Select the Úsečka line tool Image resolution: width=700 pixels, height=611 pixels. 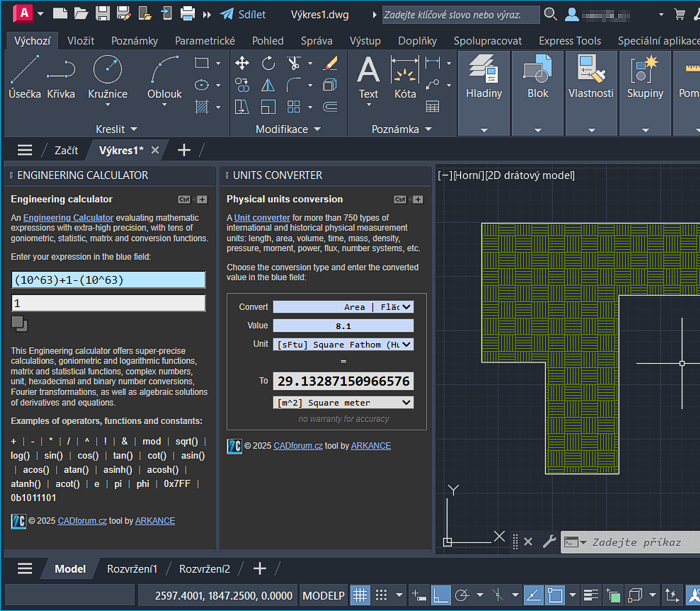click(x=25, y=76)
